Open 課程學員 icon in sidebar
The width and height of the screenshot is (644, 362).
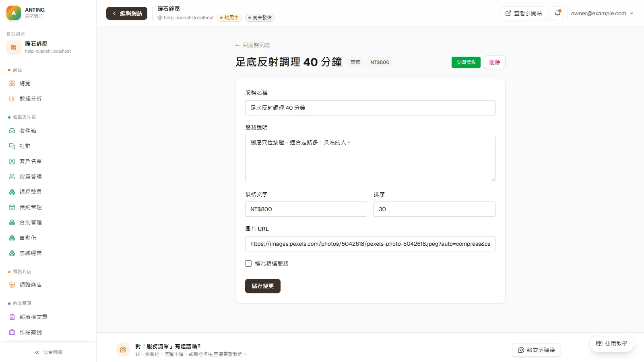pyautogui.click(x=12, y=192)
